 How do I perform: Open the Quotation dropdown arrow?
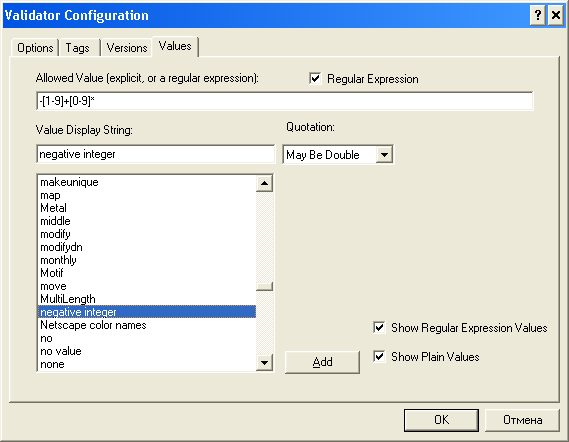(x=384, y=155)
